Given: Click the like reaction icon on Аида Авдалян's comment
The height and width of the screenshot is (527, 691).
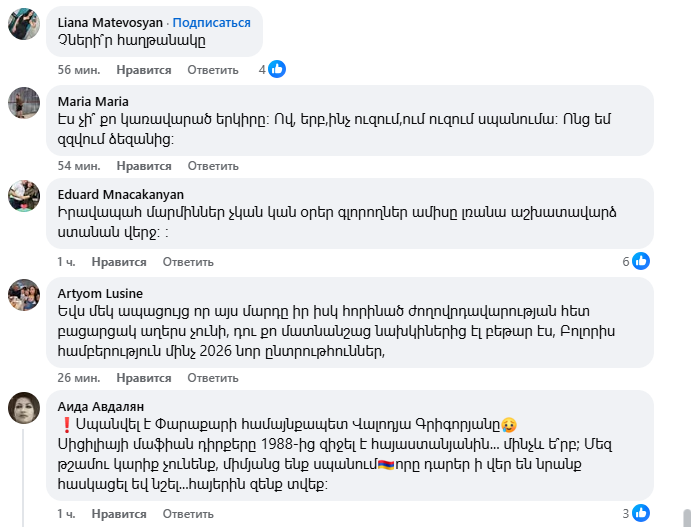Looking at the screenshot, I should pos(641,513).
